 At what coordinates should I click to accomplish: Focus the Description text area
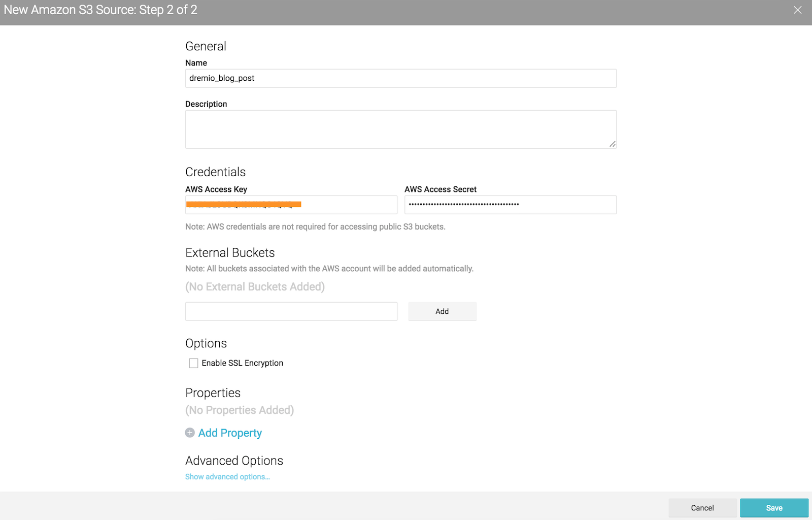click(x=400, y=129)
